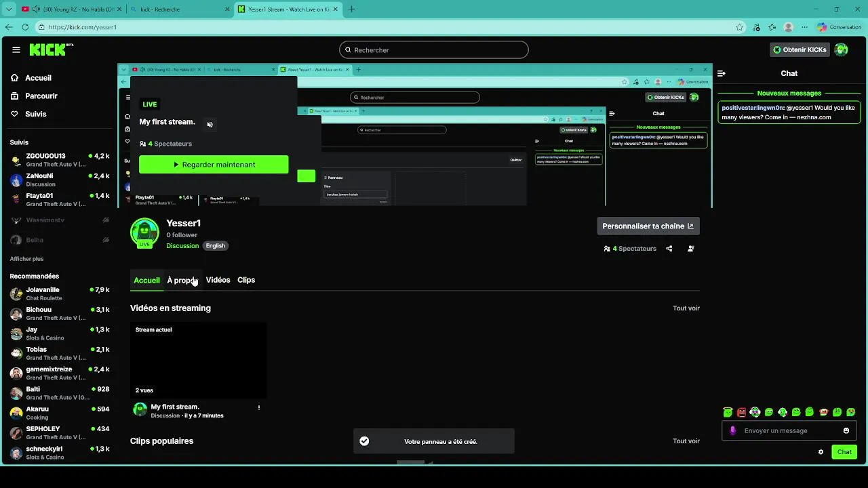868x488 pixels.
Task: Open the Bichouu recommended channel
Action: (x=60, y=314)
